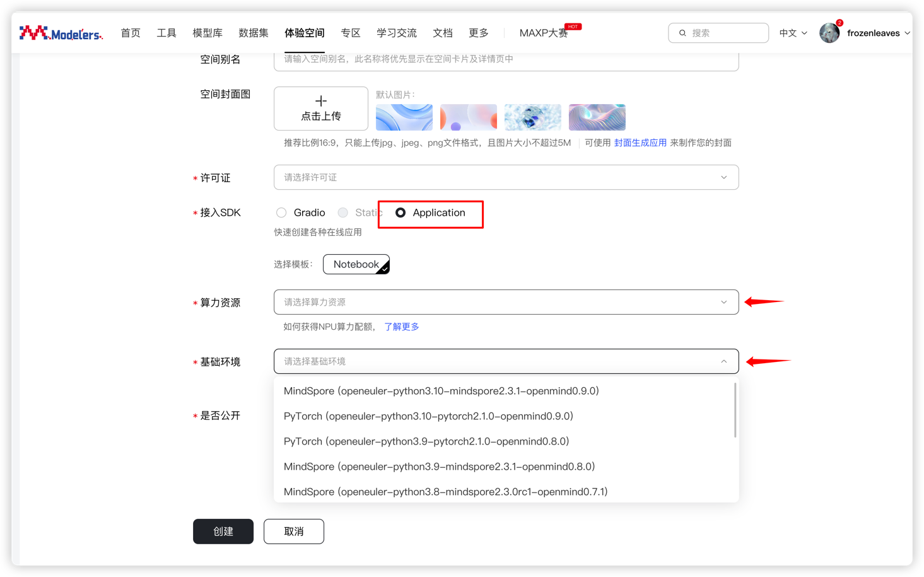Click the search magnifier icon
The width and height of the screenshot is (924, 577).
click(682, 33)
